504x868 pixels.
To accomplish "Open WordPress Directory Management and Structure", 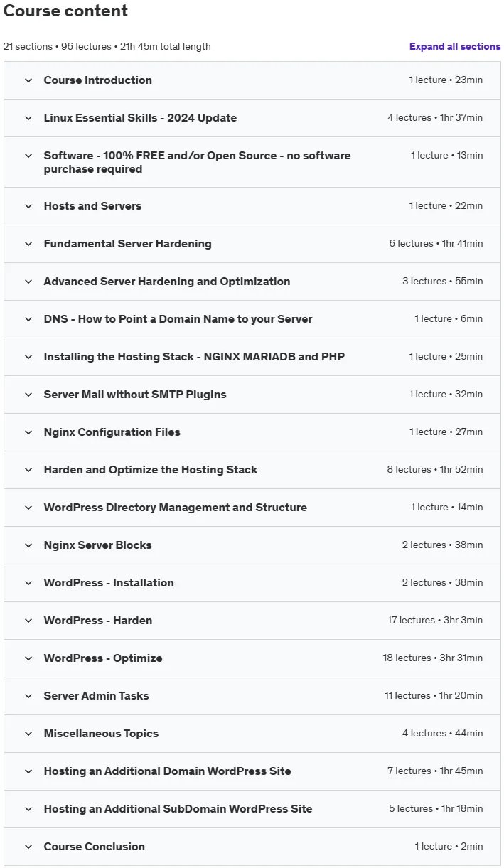I will [176, 508].
